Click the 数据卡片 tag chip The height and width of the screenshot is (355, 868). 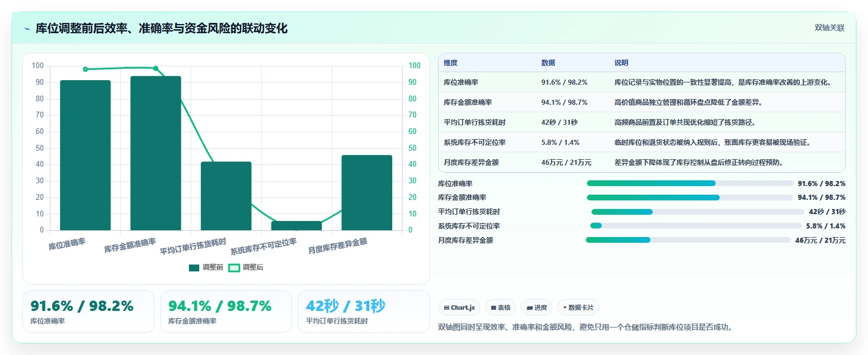tap(578, 307)
